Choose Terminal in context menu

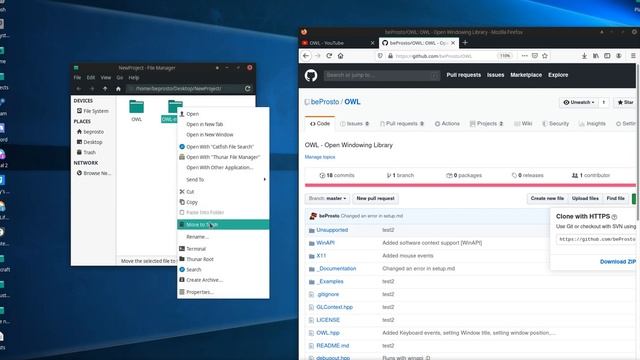click(x=223, y=249)
